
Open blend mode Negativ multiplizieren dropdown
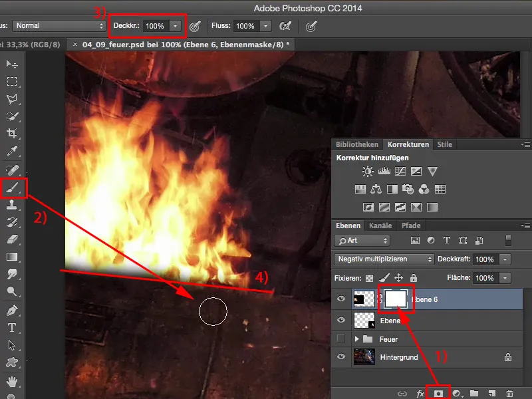pyautogui.click(x=384, y=259)
